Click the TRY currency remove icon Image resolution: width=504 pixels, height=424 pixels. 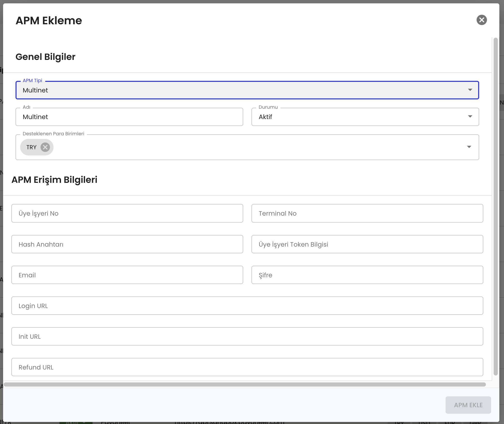(45, 147)
